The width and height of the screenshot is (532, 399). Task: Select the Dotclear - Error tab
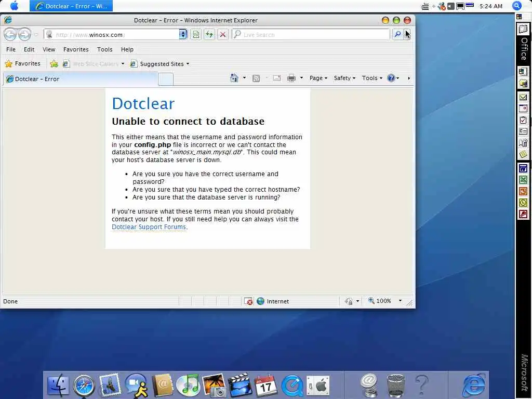click(81, 79)
